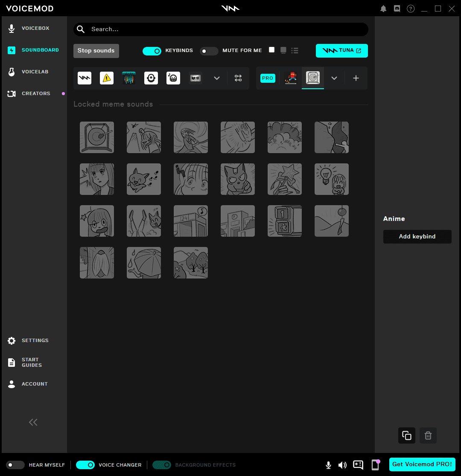Open Settings in the sidebar
The image size is (461, 476).
[28, 341]
